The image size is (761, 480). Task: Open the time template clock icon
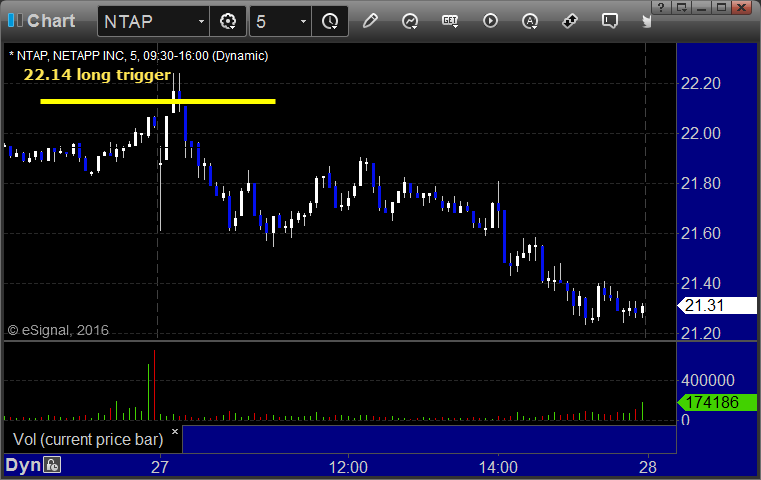click(x=330, y=21)
